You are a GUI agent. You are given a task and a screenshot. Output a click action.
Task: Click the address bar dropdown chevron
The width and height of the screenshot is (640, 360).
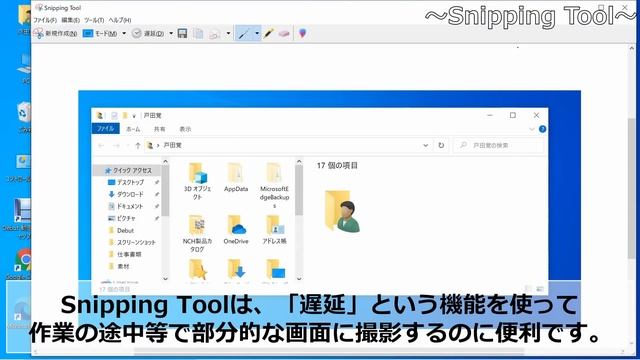click(x=426, y=145)
